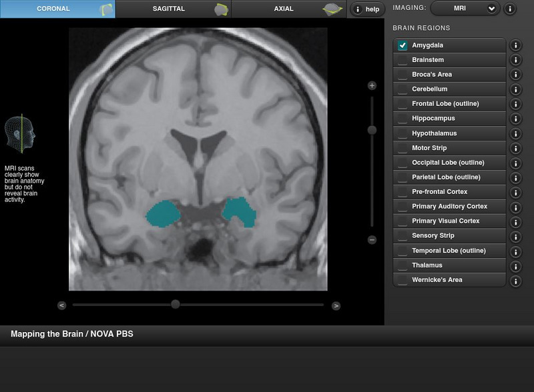
Task: Open info for the Hippocampus region
Action: coord(515,119)
